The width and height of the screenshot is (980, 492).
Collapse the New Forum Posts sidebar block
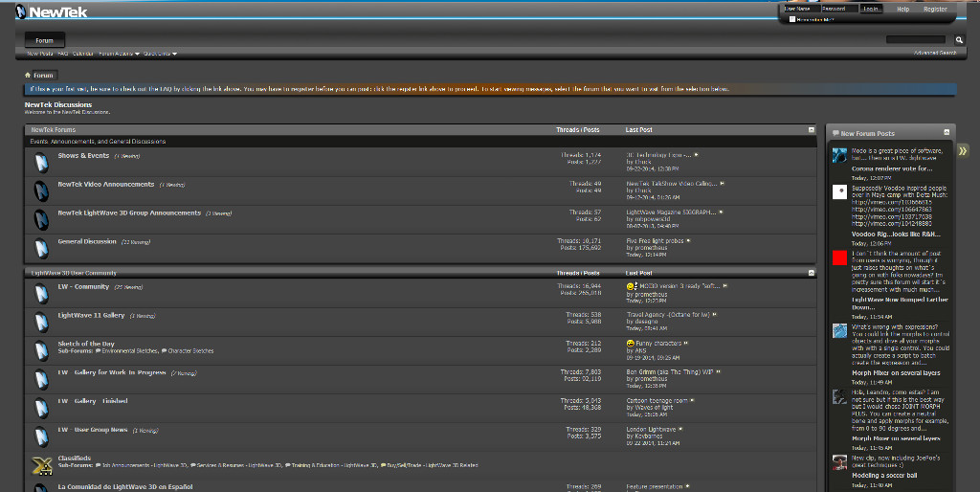pyautogui.click(x=947, y=132)
